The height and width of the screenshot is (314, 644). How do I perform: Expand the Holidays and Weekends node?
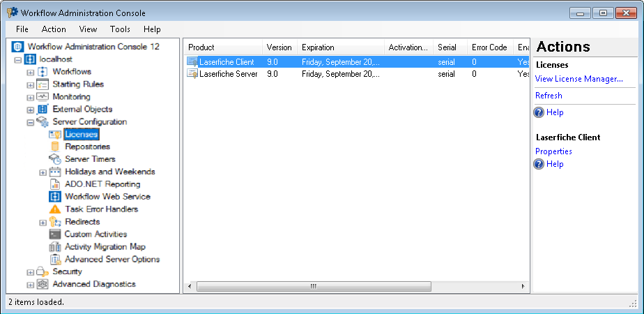tap(43, 172)
